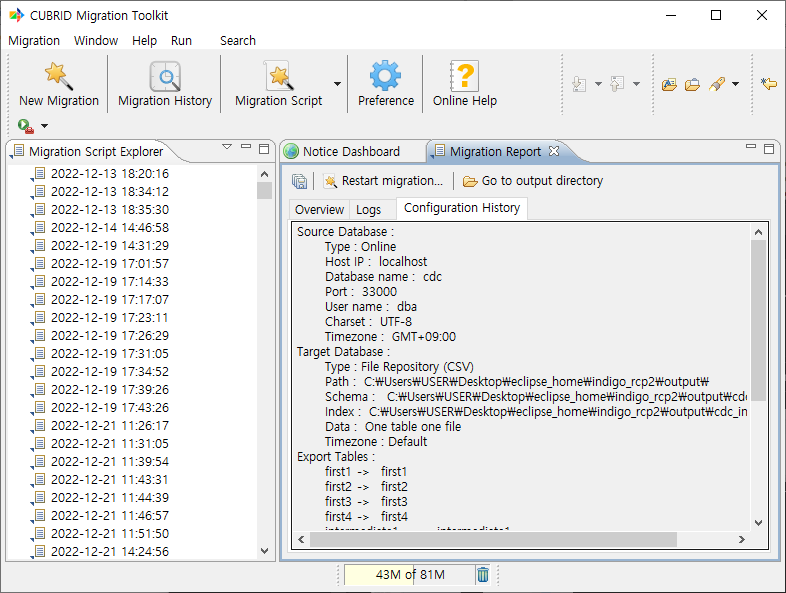This screenshot has height=593, width=786.
Task: Go to Last Edit Location arrow icon
Action: [768, 84]
